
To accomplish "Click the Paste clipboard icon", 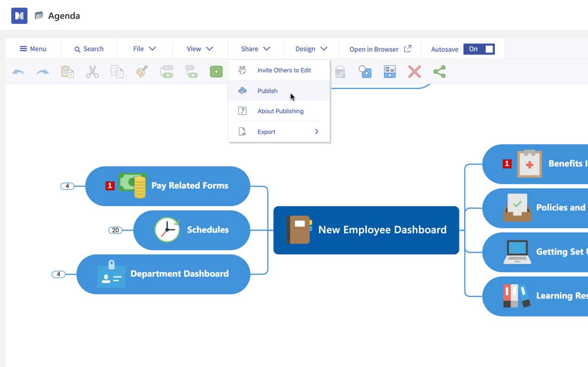I will pos(67,72).
